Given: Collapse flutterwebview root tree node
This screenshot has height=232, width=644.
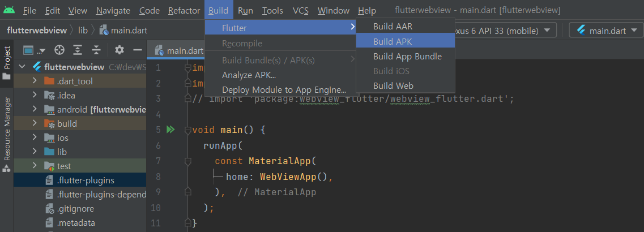Looking at the screenshot, I should (x=23, y=67).
